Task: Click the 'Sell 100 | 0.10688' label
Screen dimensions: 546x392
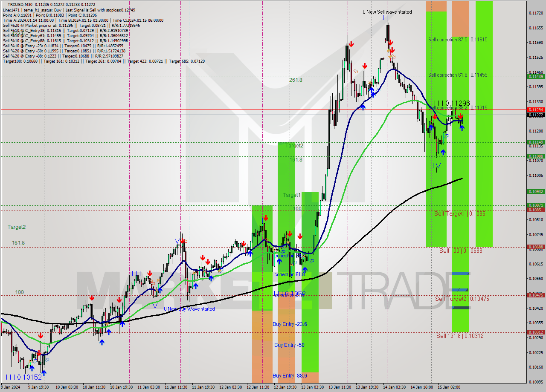Action: click(461, 251)
